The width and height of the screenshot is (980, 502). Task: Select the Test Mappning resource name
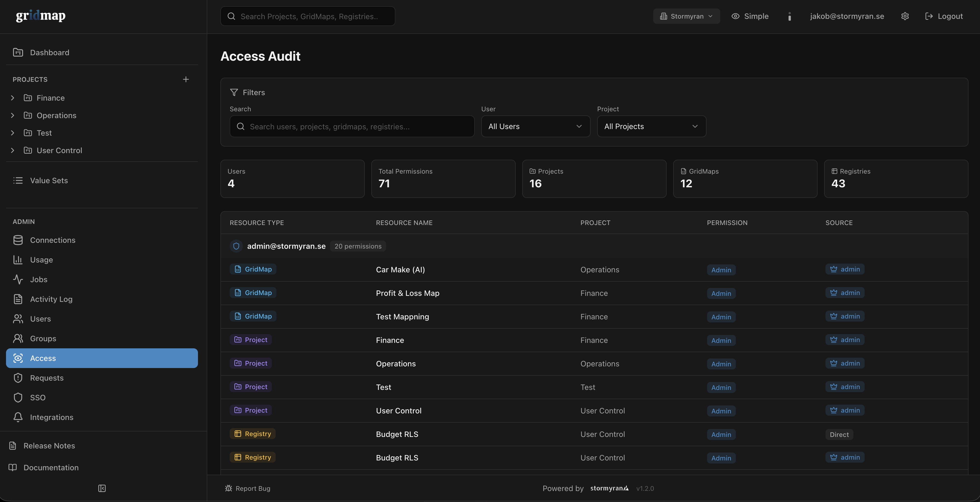click(402, 316)
